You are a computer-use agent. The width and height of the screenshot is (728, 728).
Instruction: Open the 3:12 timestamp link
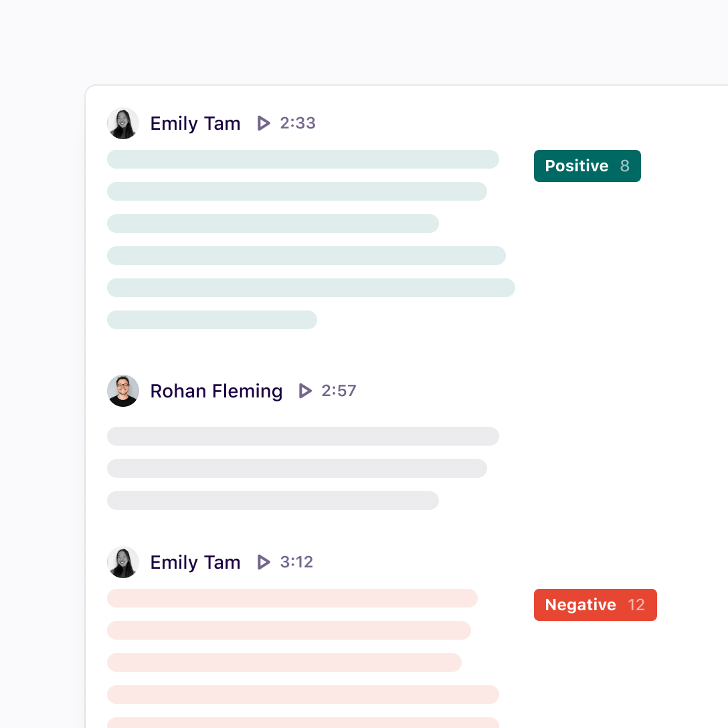[296, 562]
